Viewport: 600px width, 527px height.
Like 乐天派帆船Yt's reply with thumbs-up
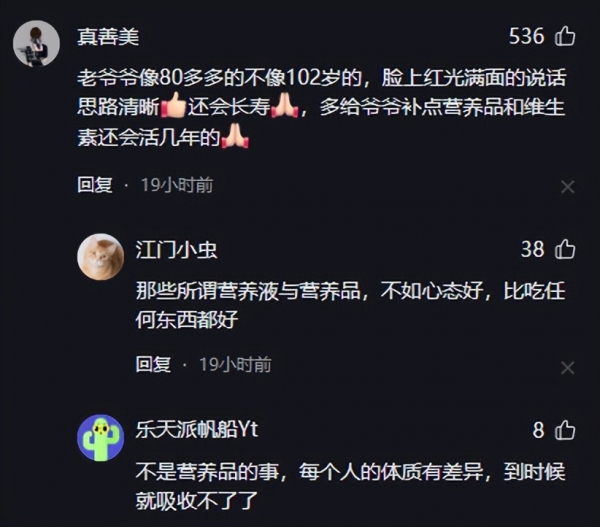pos(565,430)
